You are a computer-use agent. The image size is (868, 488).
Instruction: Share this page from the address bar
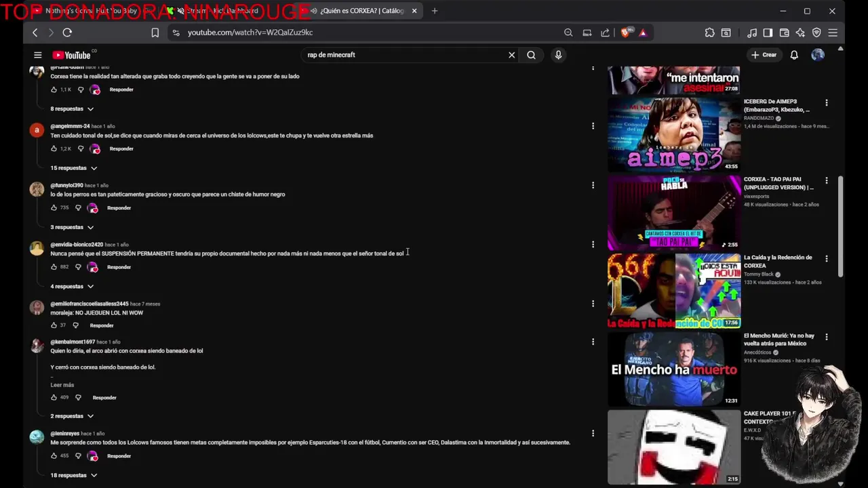(x=605, y=33)
